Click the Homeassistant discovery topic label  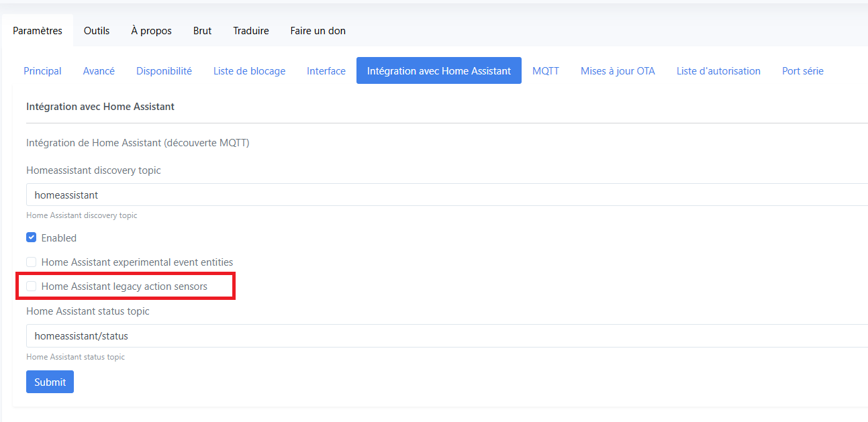pyautogui.click(x=93, y=170)
